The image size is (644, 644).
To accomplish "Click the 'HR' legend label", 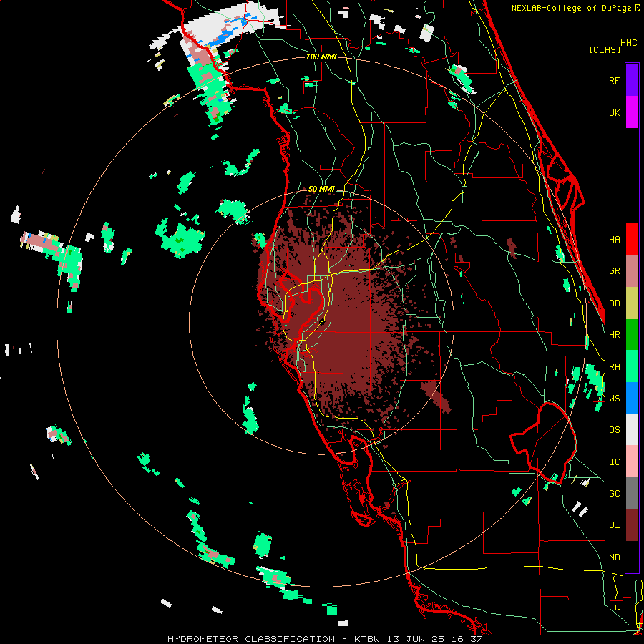I will click(614, 335).
